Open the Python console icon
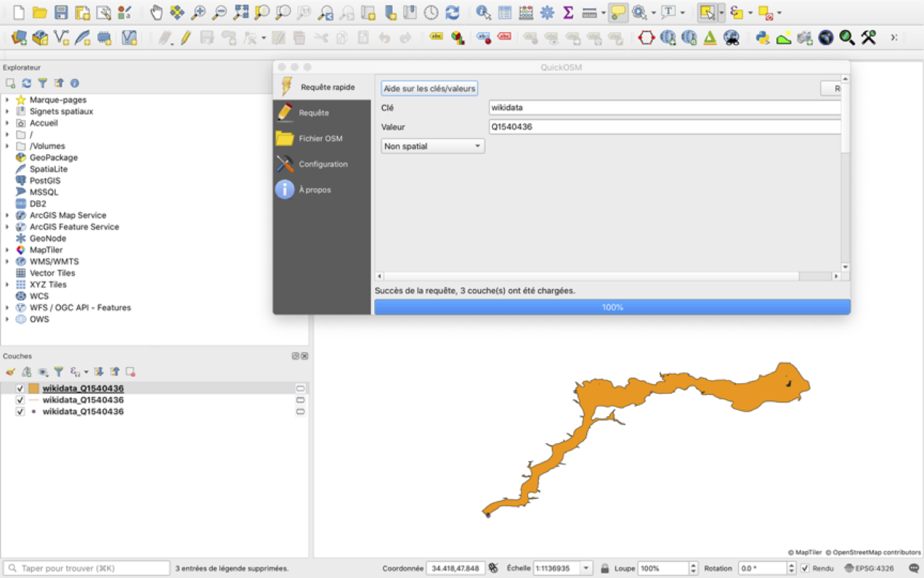The image size is (924, 578). tap(762, 38)
